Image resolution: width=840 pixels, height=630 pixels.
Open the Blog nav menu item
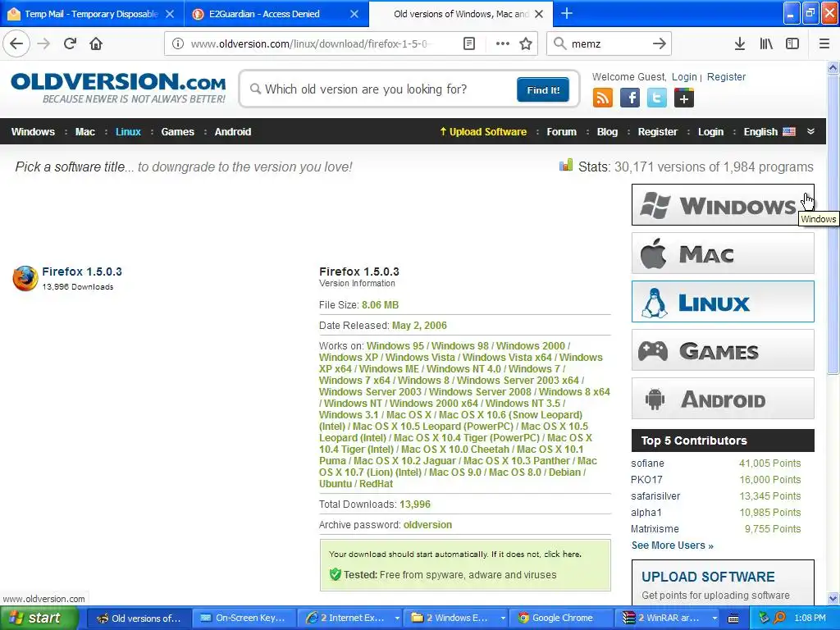608,132
